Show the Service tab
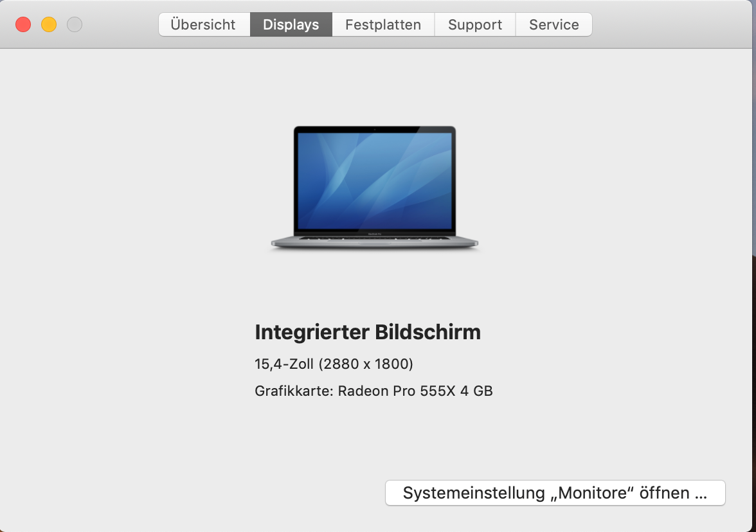This screenshot has height=532, width=756. pos(554,24)
